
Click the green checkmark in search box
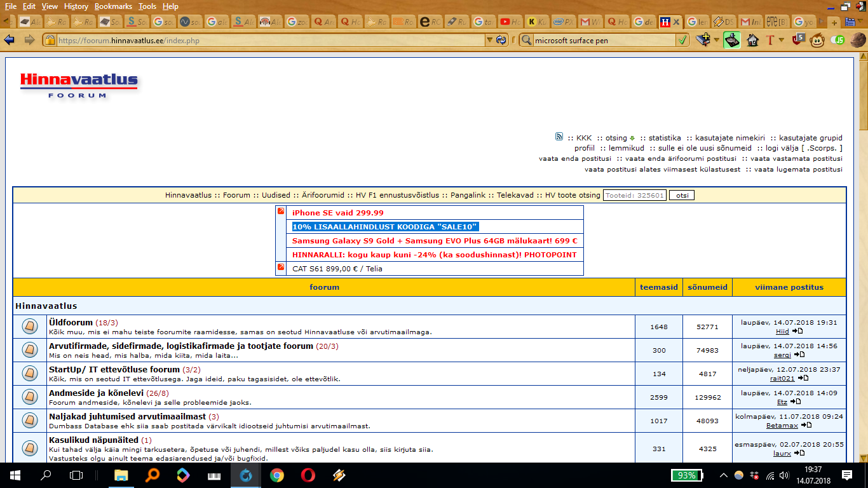tap(682, 40)
